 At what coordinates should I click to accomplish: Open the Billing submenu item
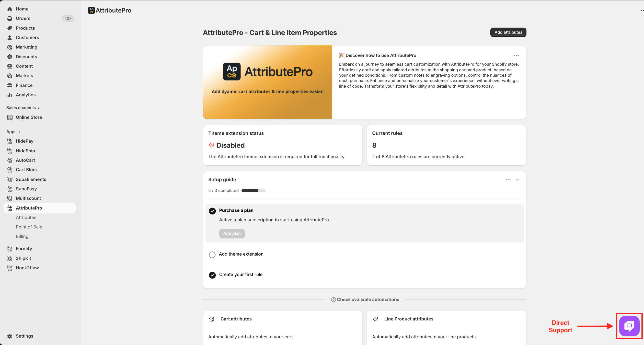(x=22, y=236)
